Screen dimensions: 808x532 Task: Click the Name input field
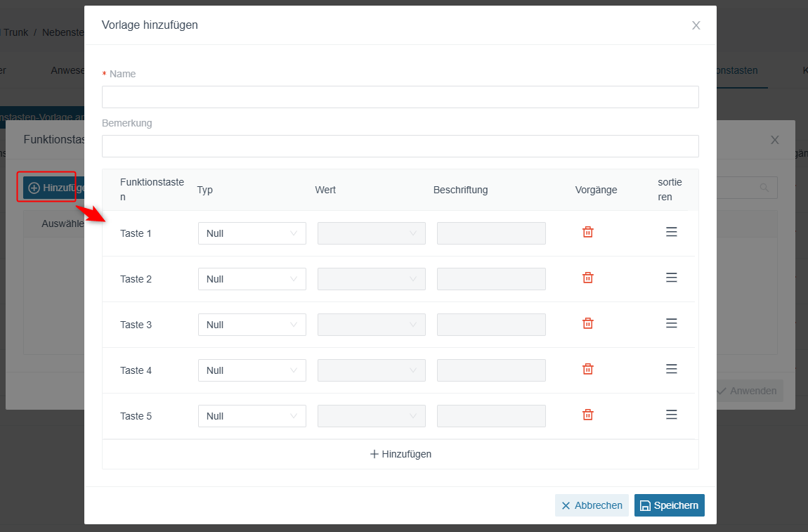pyautogui.click(x=400, y=97)
